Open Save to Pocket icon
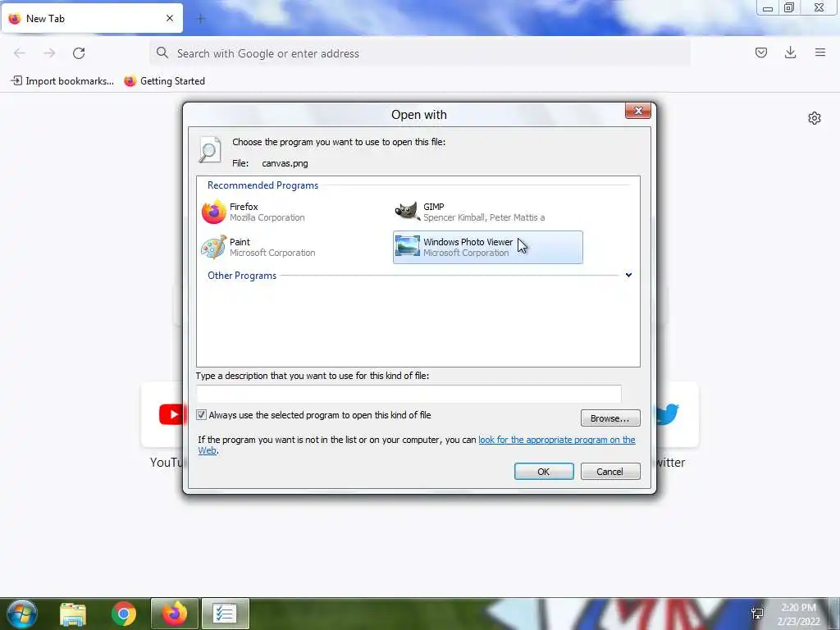 click(760, 52)
